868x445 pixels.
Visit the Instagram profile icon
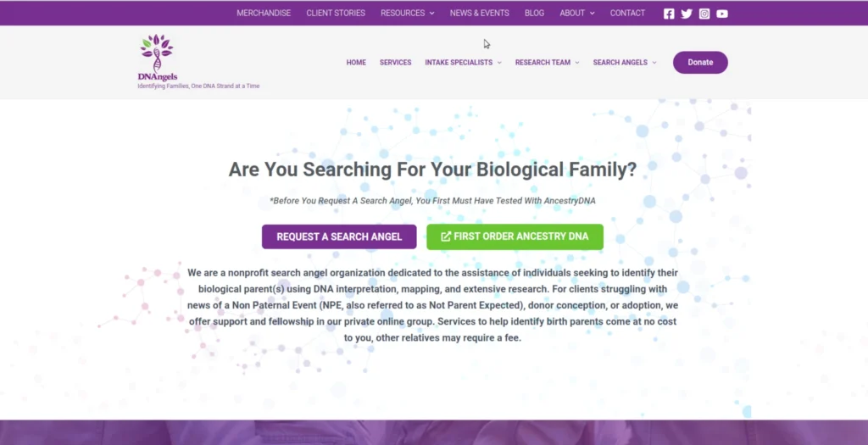pyautogui.click(x=704, y=14)
